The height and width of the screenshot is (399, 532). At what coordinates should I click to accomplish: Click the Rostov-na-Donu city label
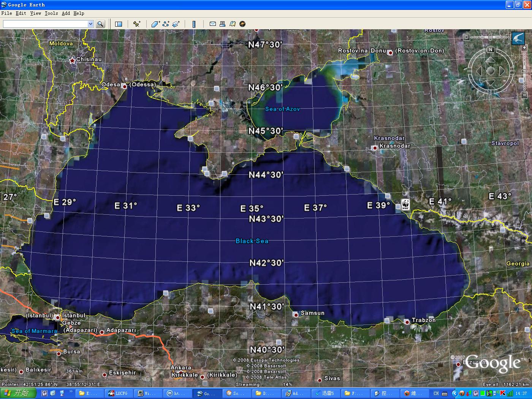click(362, 51)
